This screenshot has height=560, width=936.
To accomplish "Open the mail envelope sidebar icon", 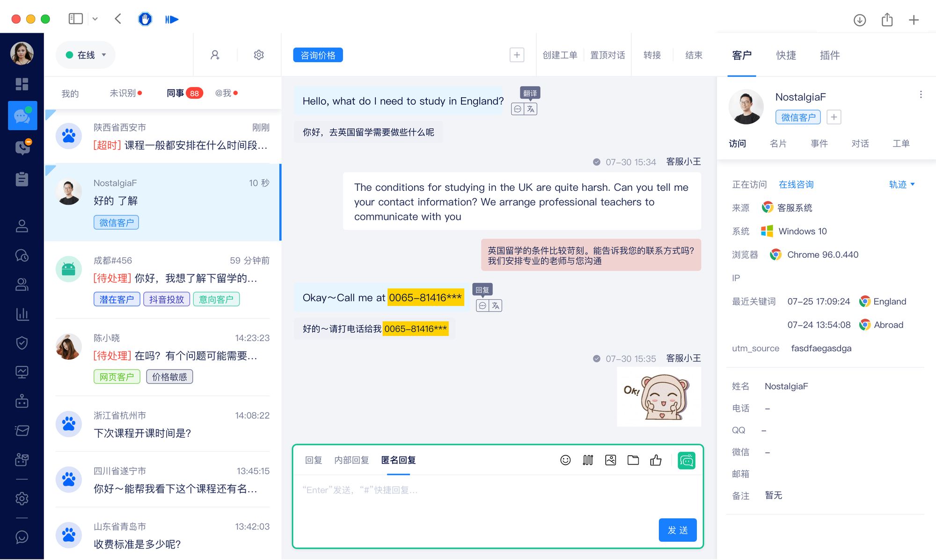I will (x=22, y=430).
